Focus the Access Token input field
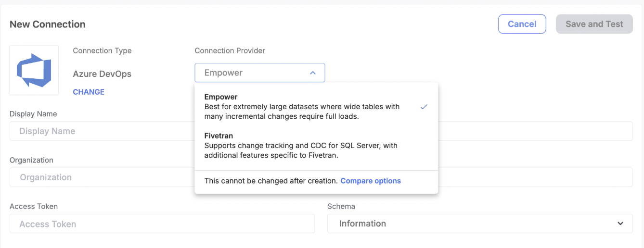The image size is (644, 248). [x=162, y=223]
